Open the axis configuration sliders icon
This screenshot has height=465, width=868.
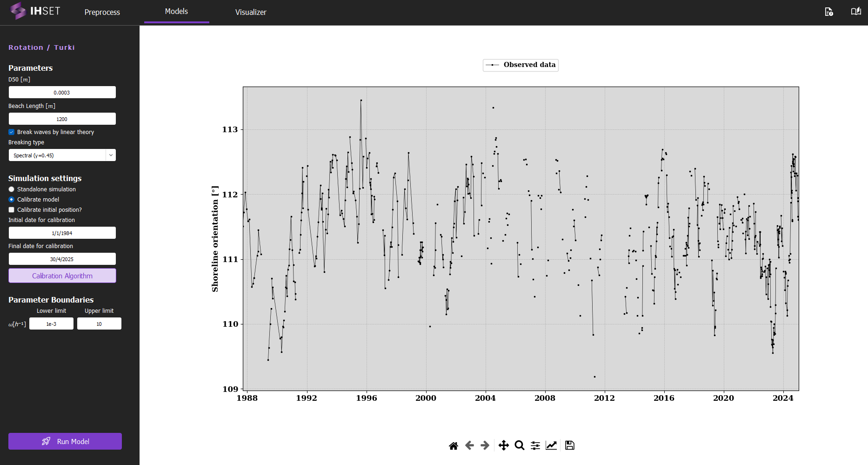[535, 445]
